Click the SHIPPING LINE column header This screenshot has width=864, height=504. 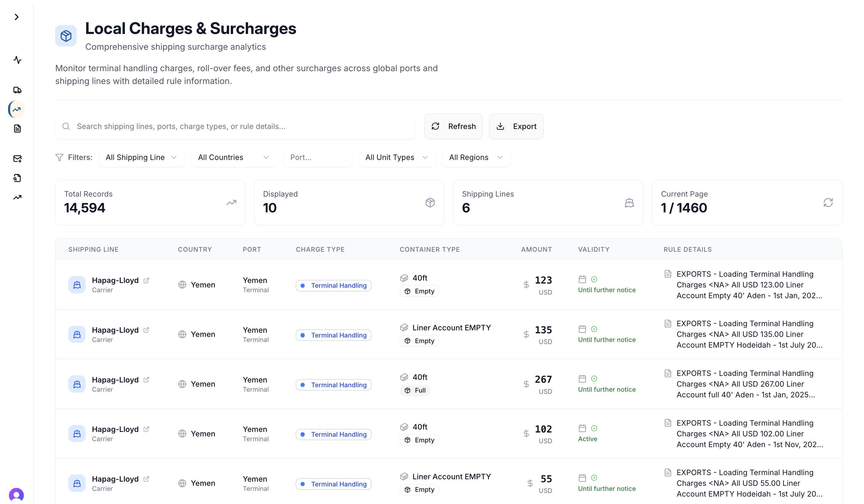click(93, 249)
